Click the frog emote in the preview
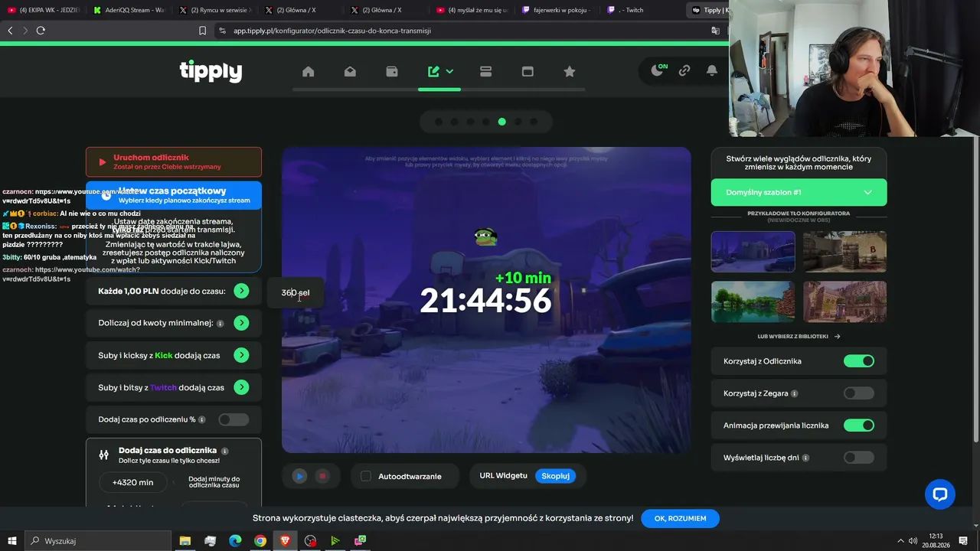This screenshot has width=980, height=551. pyautogui.click(x=485, y=236)
